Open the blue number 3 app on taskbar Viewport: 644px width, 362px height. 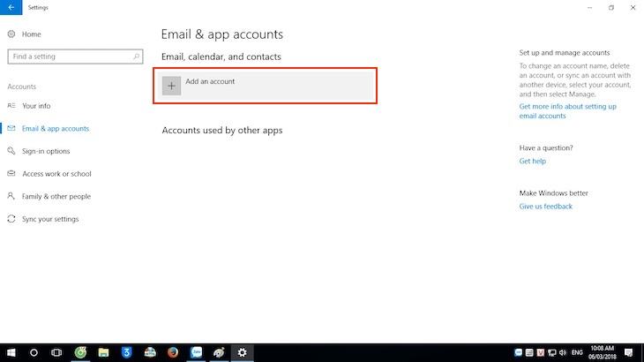coord(126,352)
